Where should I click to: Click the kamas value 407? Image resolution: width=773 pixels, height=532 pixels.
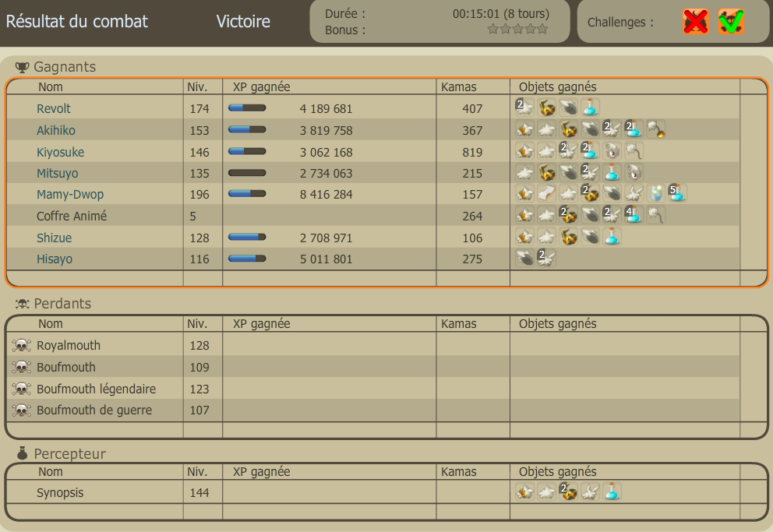tap(472, 109)
